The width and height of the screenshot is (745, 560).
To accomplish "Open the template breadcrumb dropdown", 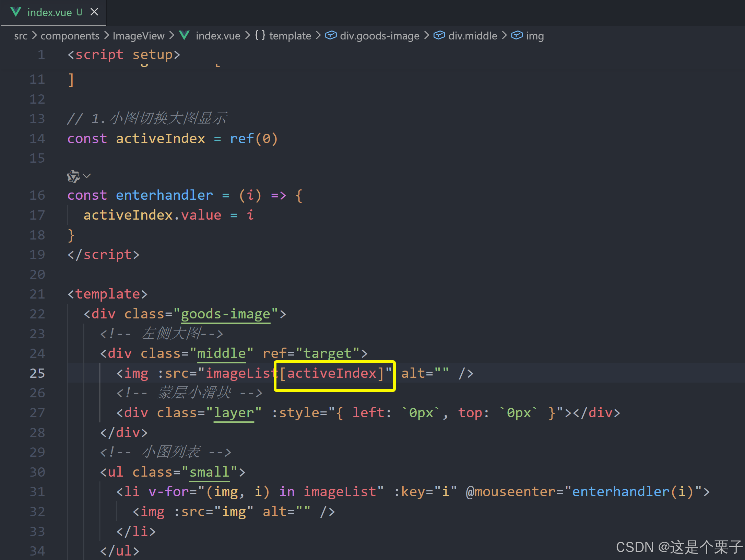I will 290,36.
